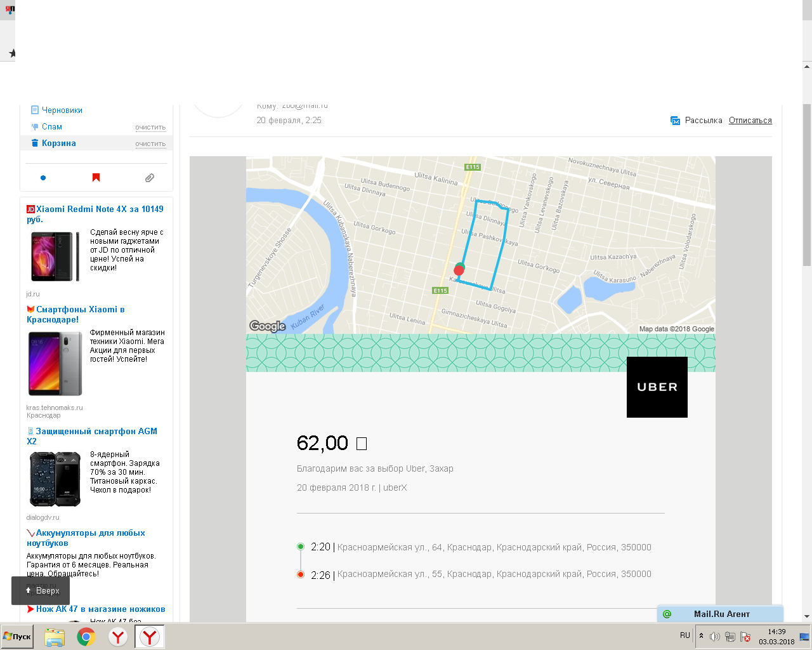Click drop-off address Красноармейская ул., 55

pos(494,574)
